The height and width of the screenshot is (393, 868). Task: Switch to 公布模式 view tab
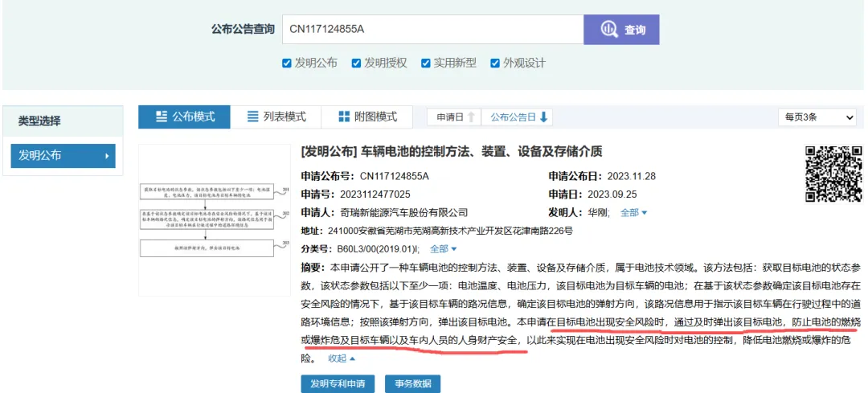184,117
